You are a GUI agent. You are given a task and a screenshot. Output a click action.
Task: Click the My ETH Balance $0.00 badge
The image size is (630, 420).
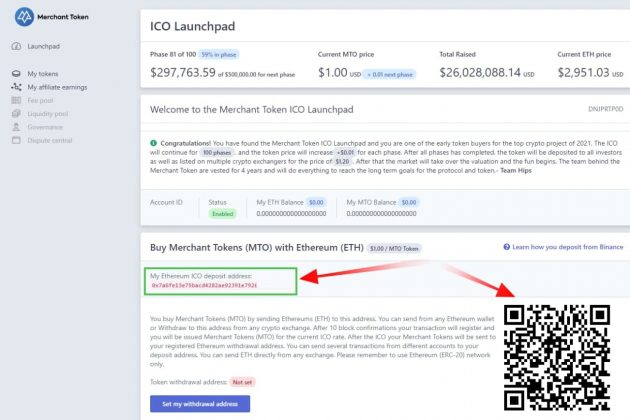316,202
